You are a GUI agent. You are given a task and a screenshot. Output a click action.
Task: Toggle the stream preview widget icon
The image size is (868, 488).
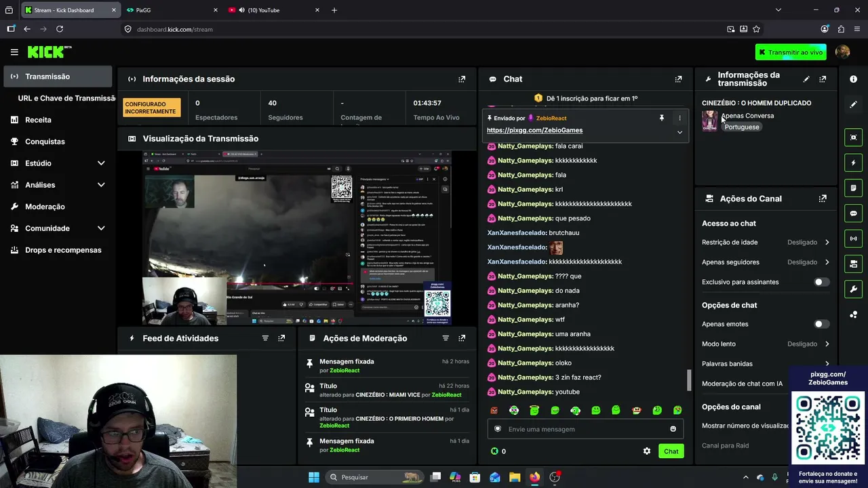[x=853, y=138]
